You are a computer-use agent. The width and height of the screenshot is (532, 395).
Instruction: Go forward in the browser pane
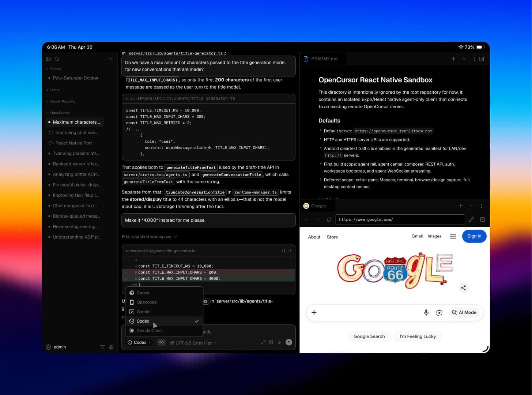(318, 219)
